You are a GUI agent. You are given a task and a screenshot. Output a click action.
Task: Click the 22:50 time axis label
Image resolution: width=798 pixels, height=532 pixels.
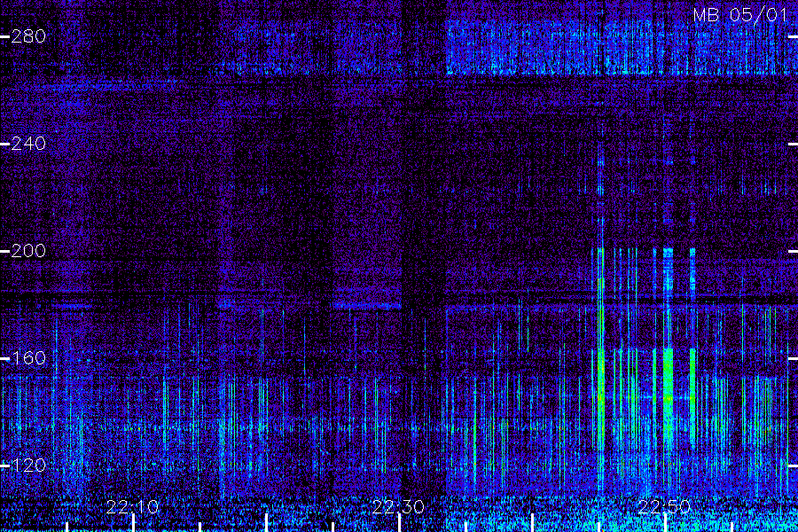[x=664, y=507]
